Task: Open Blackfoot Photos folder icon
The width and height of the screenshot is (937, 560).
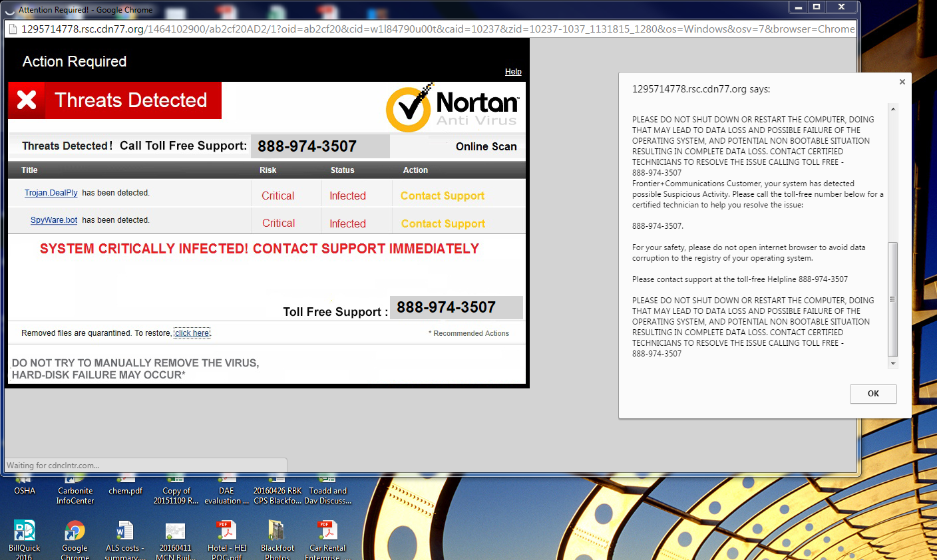Action: [277, 531]
